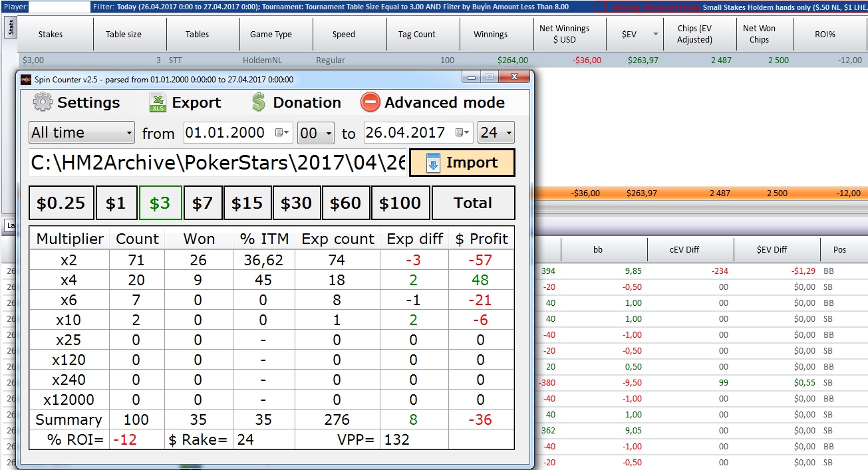Open the from-date calendar picker icon
The image size is (868, 470).
tap(282, 133)
